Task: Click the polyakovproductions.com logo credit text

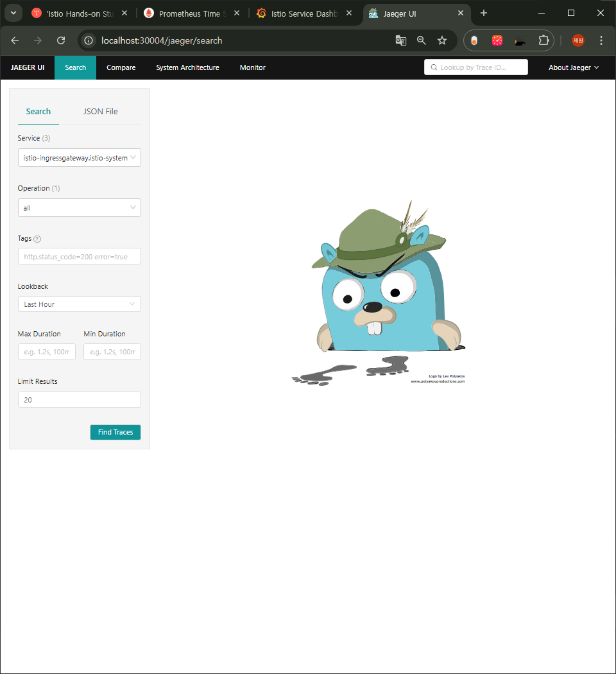Action: (x=438, y=381)
